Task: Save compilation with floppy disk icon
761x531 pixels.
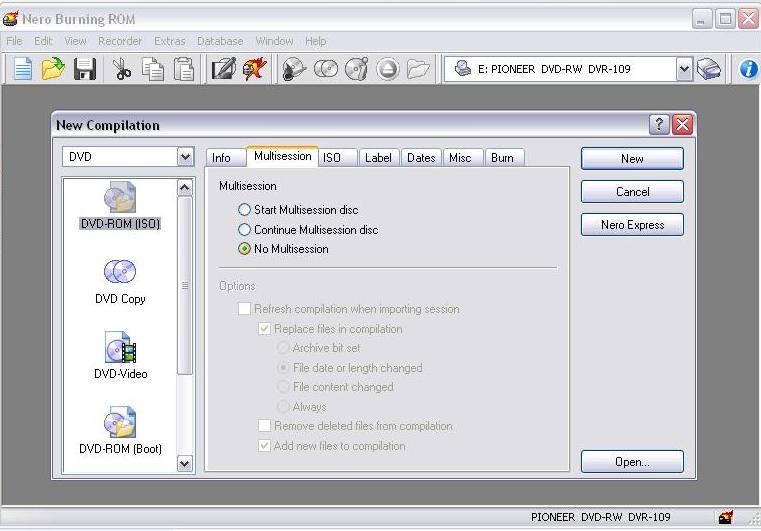Action: (85, 68)
